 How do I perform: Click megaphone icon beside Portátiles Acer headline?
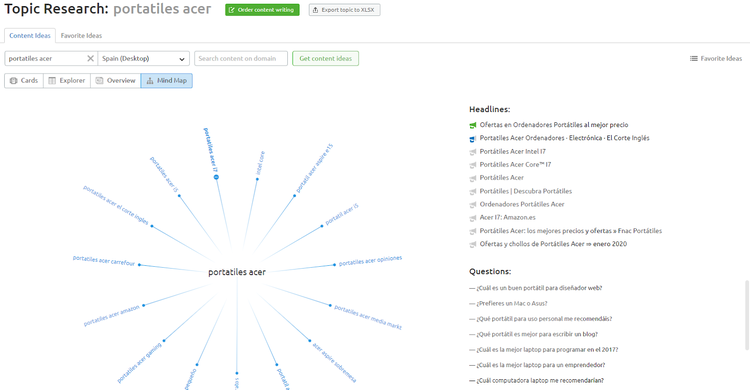[x=473, y=178]
